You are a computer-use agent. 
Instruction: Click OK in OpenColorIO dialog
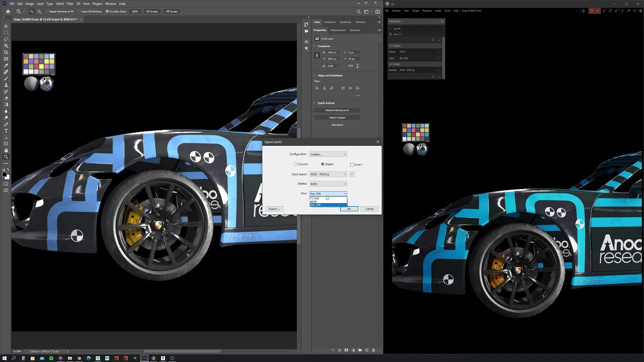click(x=349, y=209)
